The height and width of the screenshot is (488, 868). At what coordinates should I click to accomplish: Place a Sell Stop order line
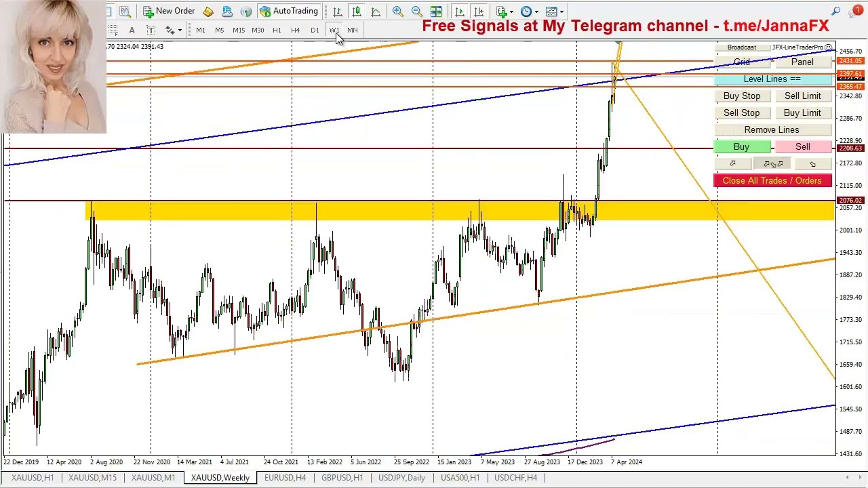coord(741,113)
